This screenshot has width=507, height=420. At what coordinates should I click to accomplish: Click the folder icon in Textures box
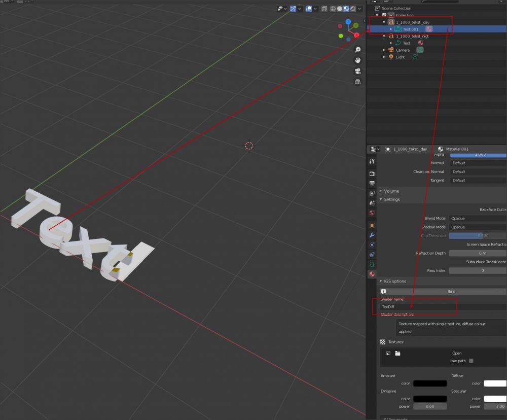click(398, 353)
